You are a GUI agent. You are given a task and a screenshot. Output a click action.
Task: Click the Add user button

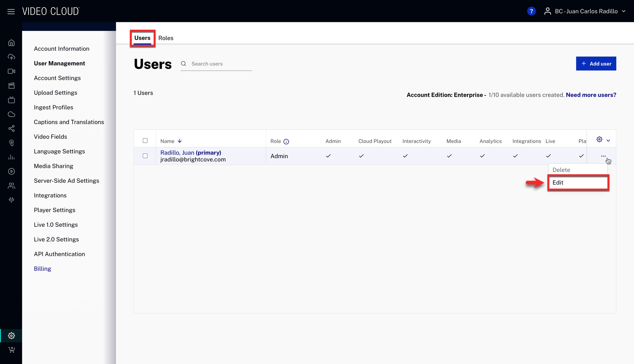tap(596, 64)
